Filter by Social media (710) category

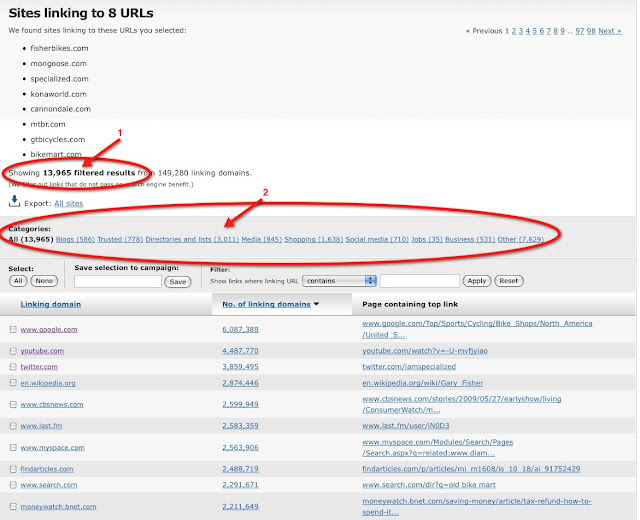coord(377,239)
